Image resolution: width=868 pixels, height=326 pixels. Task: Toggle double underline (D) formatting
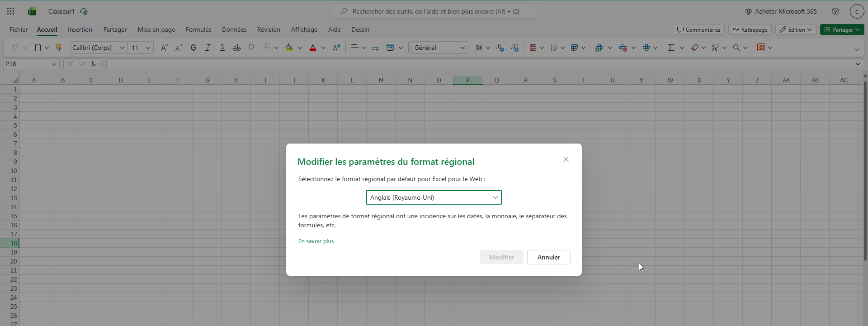[x=251, y=48]
